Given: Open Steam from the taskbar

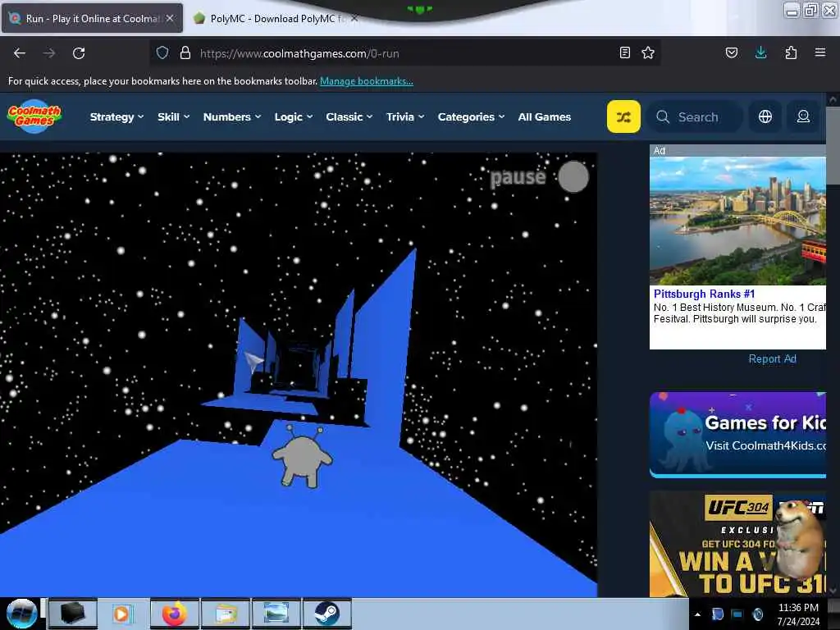Looking at the screenshot, I should 326,614.
